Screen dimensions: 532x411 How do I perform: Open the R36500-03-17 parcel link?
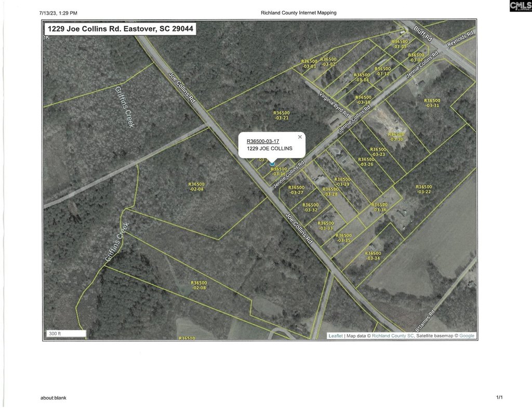coord(263,141)
